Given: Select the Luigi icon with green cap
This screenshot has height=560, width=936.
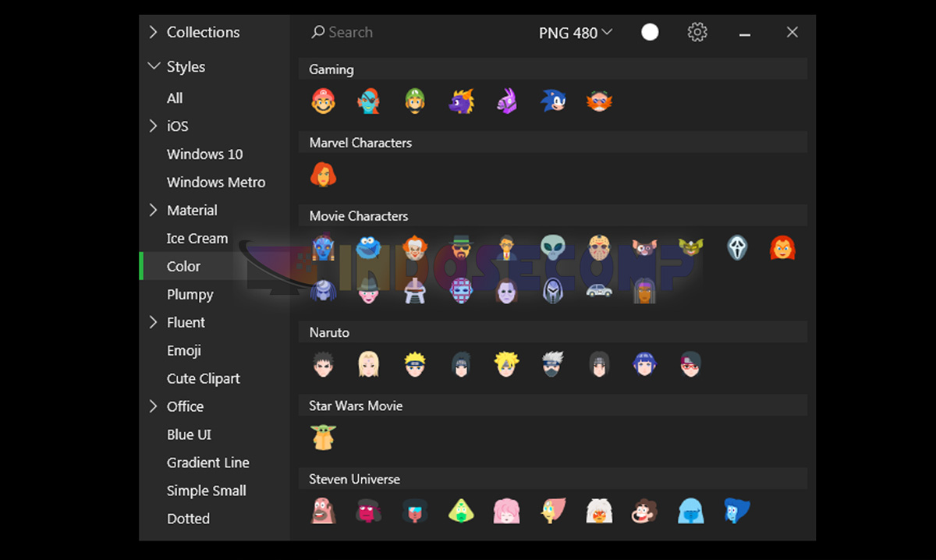Looking at the screenshot, I should click(x=415, y=101).
